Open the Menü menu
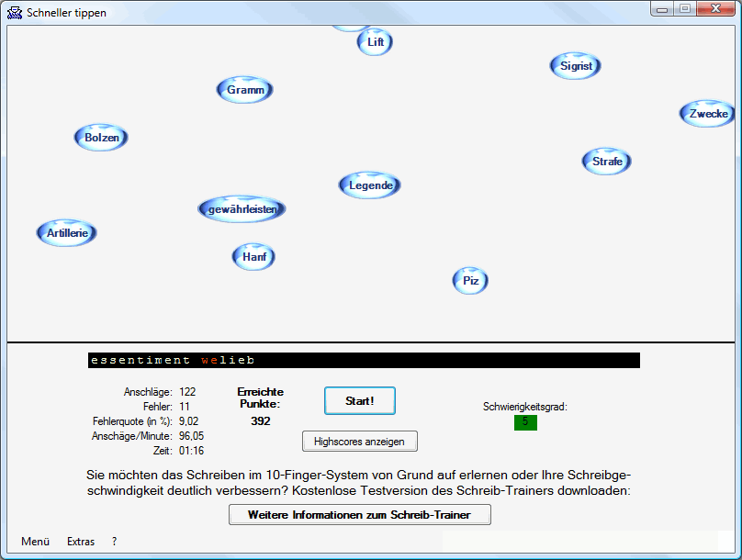Viewport: 742px width, 560px height. point(35,542)
